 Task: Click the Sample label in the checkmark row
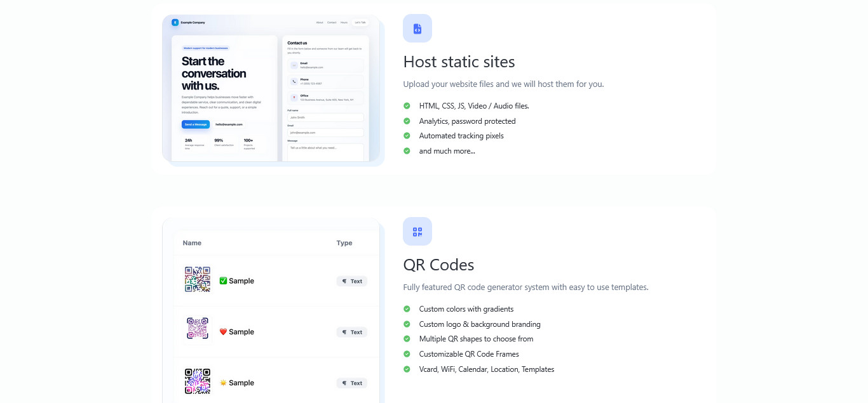coord(241,281)
